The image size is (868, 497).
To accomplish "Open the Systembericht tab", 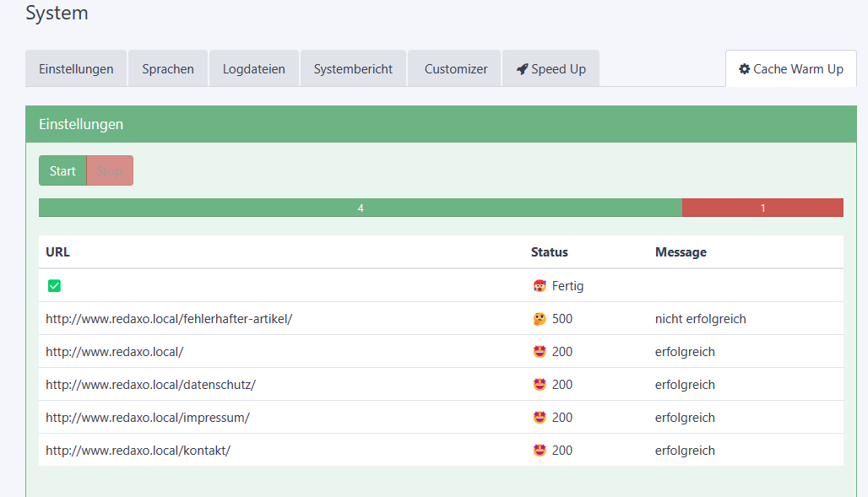I will pyautogui.click(x=353, y=68).
